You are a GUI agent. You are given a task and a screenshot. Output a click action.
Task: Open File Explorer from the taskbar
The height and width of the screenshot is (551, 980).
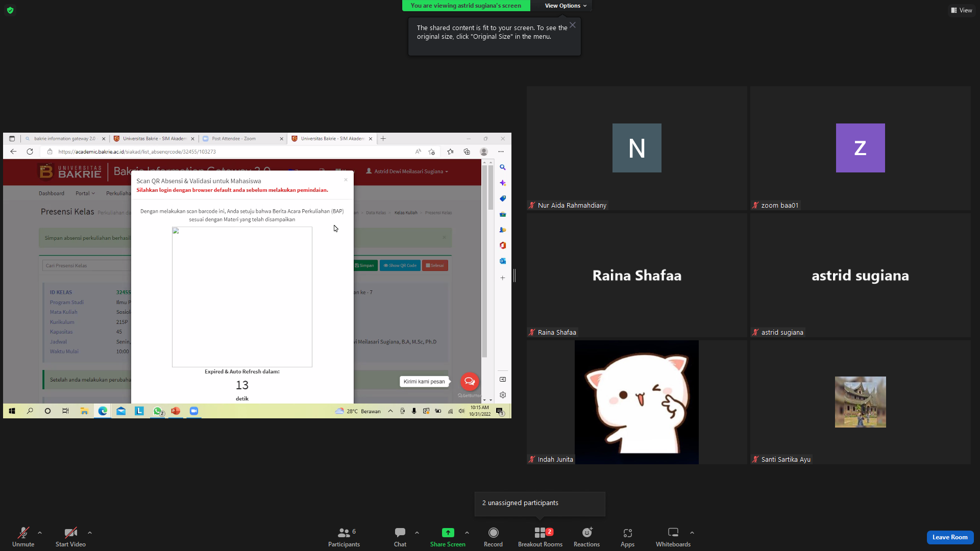point(84,411)
